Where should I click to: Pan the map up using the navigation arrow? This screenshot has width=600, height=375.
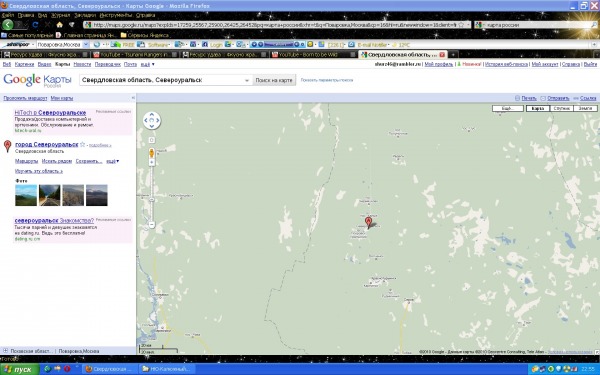pyautogui.click(x=152, y=114)
